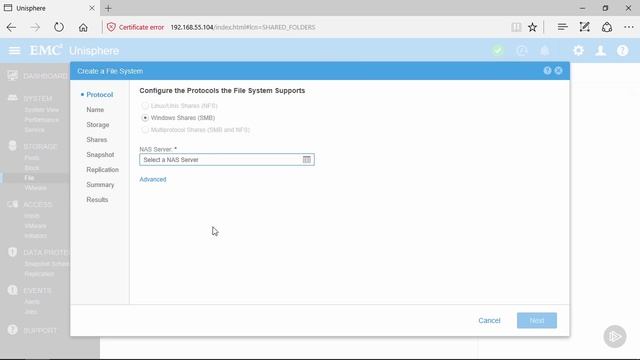Click the Dashboard monitor icon in sidebar
The height and width of the screenshot is (360, 640).
13,76
